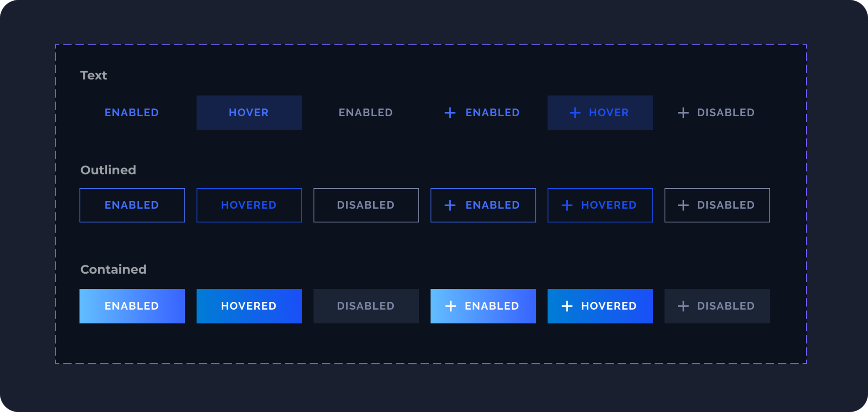Click the outlined HOVERED button with plus icon
The image size is (868, 412).
click(x=600, y=205)
